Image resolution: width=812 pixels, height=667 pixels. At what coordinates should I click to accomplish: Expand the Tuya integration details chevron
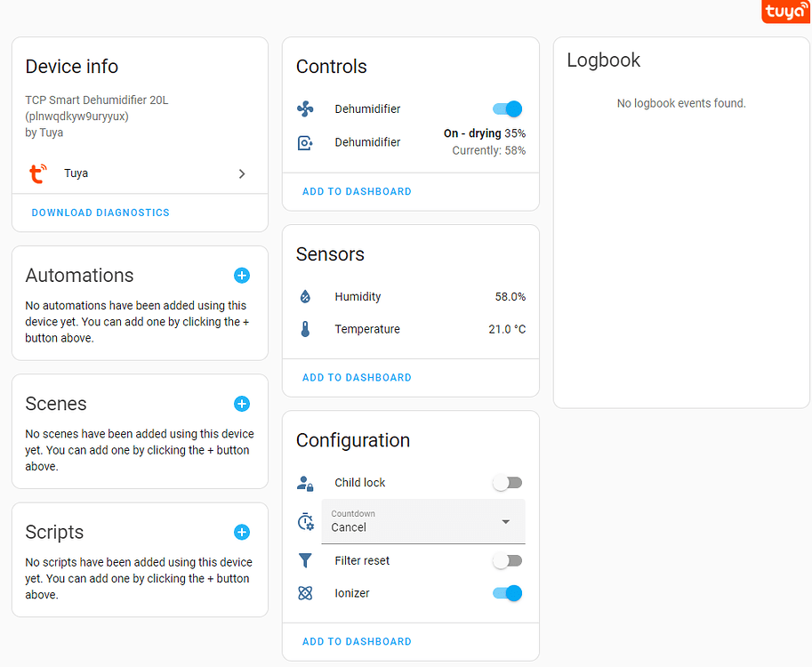pos(242,173)
